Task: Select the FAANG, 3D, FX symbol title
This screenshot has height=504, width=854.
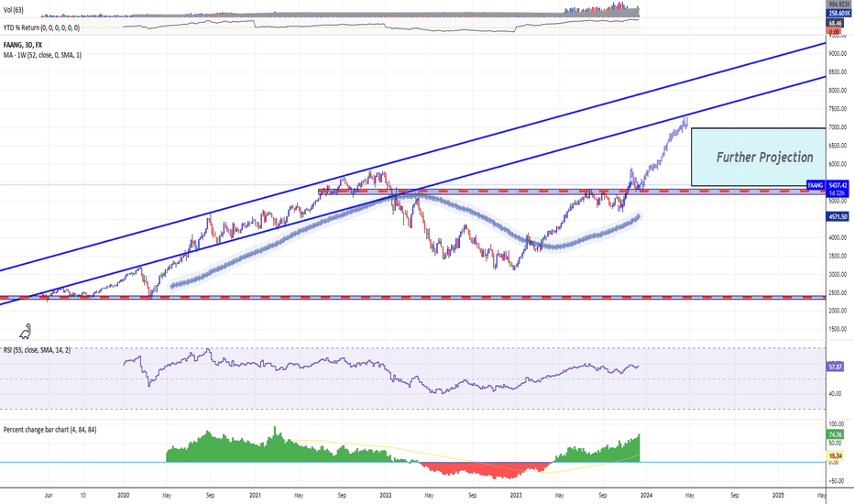Action: tap(27, 43)
